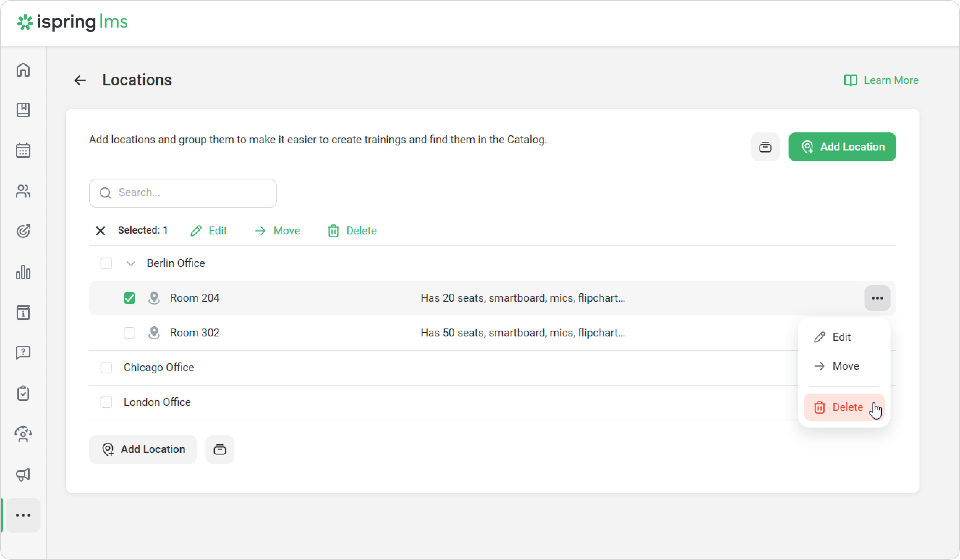Open the calendar icon in sidebar
The image size is (960, 560).
point(23,150)
